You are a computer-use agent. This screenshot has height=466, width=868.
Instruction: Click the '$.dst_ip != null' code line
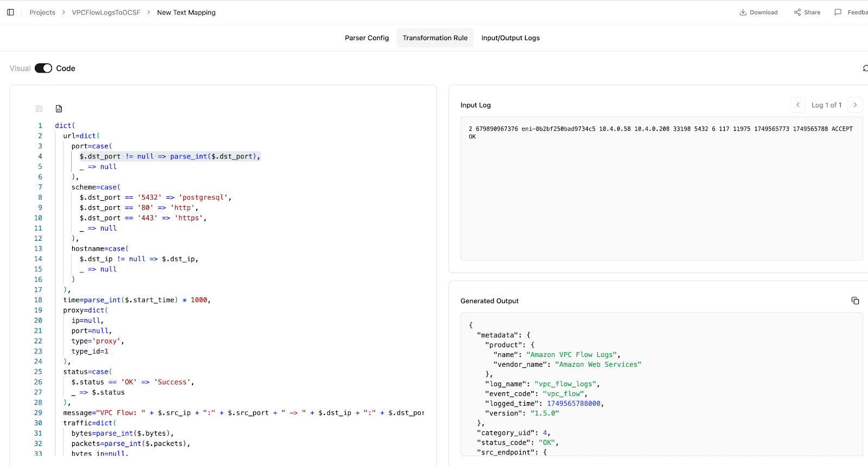(x=139, y=259)
